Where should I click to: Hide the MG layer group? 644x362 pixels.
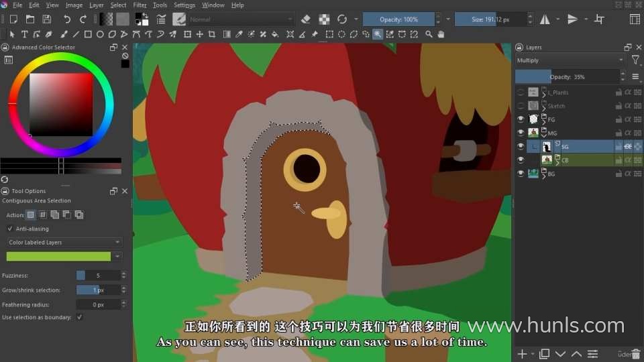click(521, 133)
